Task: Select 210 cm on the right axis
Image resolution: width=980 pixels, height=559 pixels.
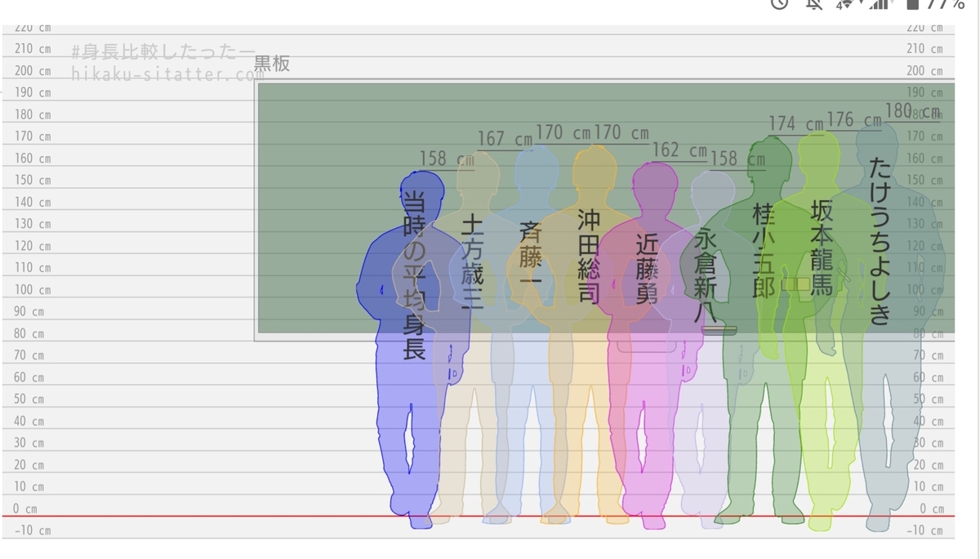Action: click(x=924, y=49)
